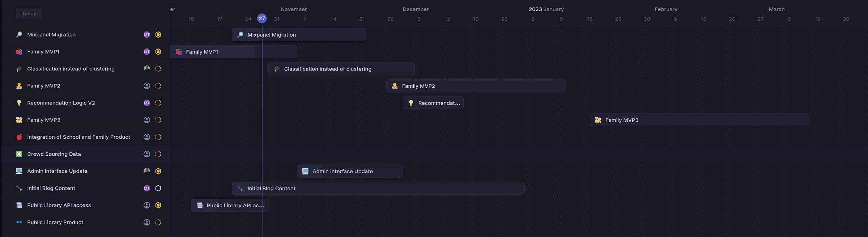Open Mixpanel Migration project in the list

(x=51, y=35)
